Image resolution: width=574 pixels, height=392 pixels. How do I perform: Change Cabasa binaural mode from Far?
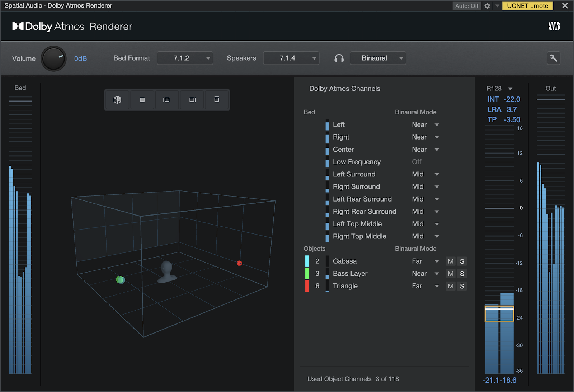click(425, 261)
